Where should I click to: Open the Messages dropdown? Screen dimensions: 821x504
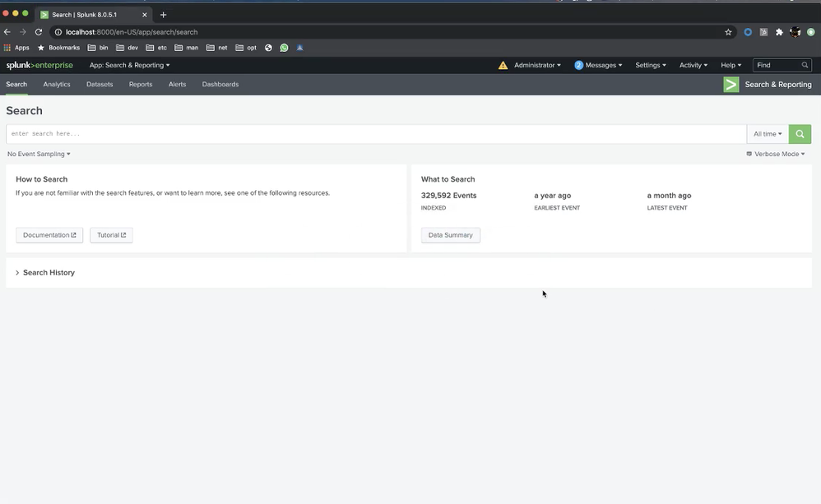598,66
